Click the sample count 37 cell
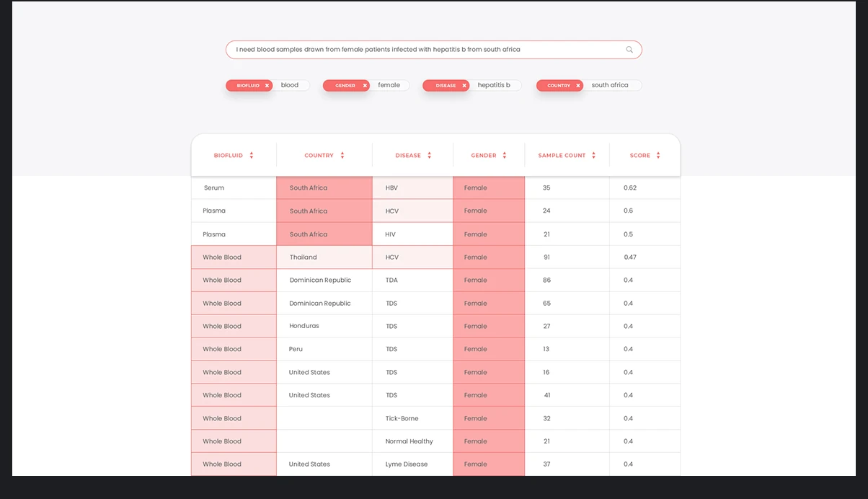868x499 pixels. click(567, 464)
